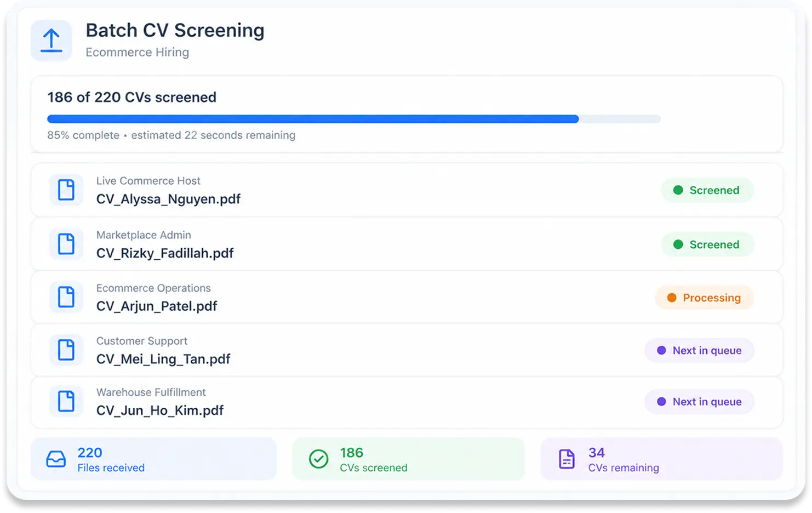
Task: Click the inbox icon beside Files received
Action: (56, 459)
